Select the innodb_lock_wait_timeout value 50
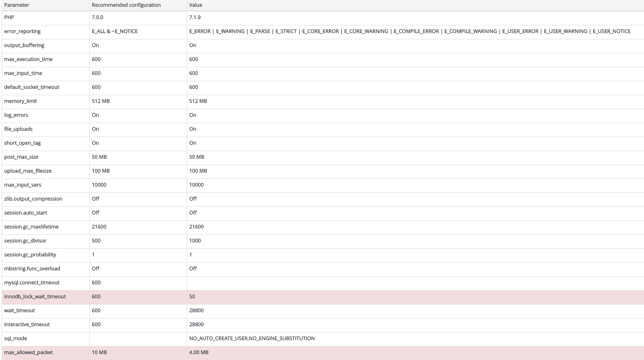This screenshot has width=644, height=360. (192, 297)
